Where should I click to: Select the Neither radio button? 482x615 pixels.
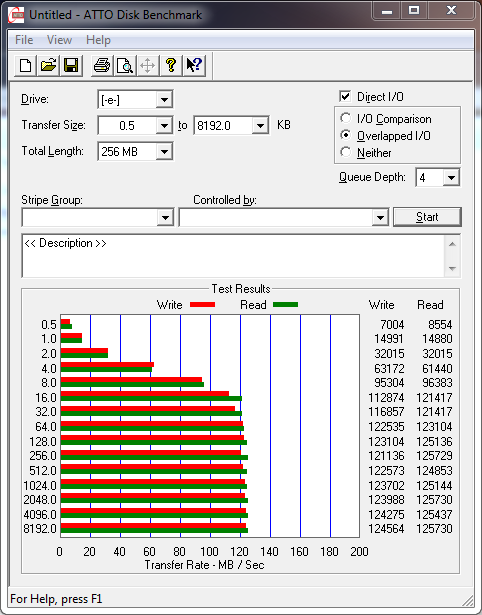point(346,152)
